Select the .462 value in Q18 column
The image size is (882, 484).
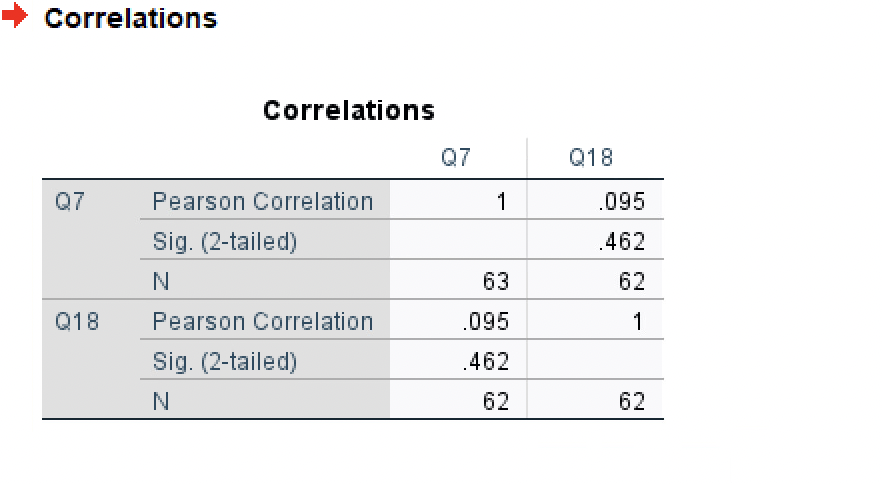coord(622,242)
